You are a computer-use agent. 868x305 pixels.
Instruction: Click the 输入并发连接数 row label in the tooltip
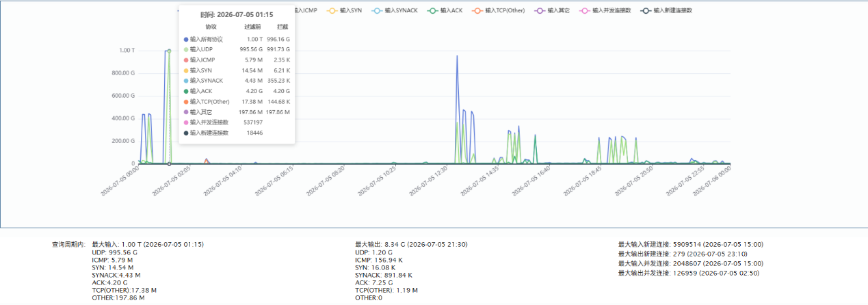[209, 122]
